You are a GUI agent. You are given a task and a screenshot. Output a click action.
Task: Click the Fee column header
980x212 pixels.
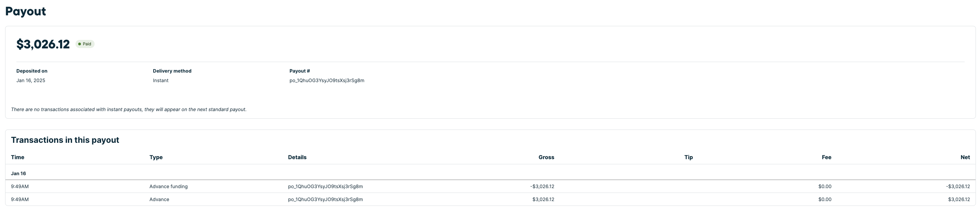(826, 157)
